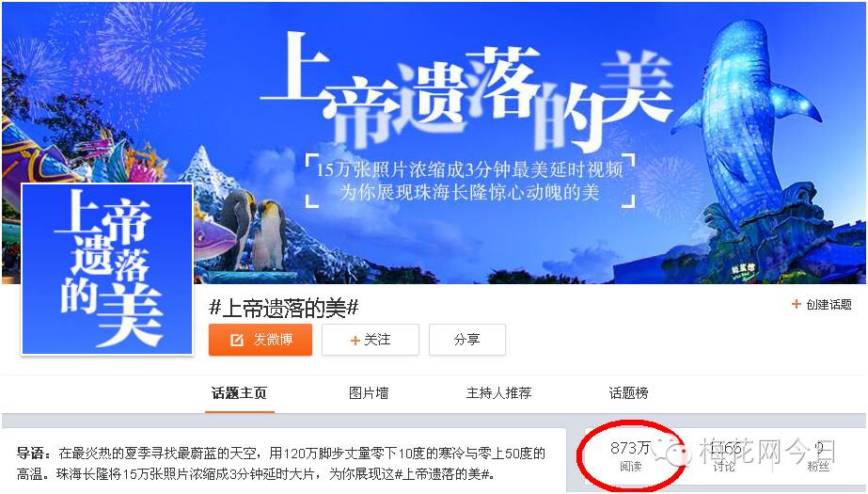Switch to the 图片墙 tab
Screen dimensions: 868x494
click(368, 393)
